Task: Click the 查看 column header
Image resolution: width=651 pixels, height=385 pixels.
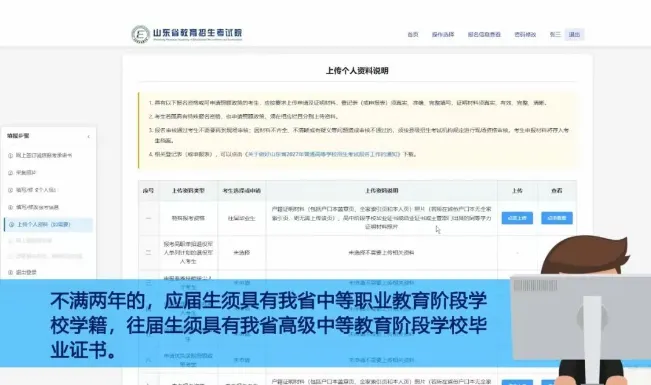Action: coord(557,191)
